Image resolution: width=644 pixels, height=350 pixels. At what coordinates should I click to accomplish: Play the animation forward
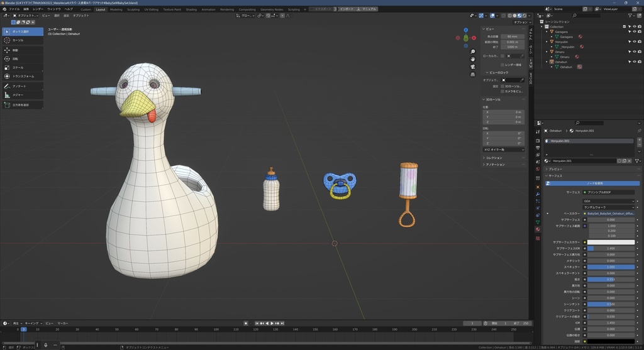pyautogui.click(x=272, y=324)
